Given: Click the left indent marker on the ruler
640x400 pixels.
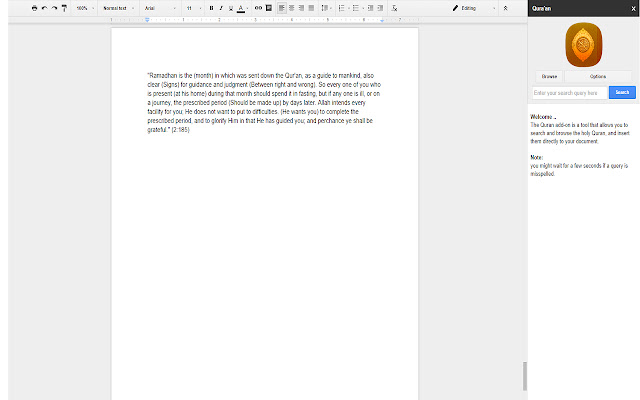Looking at the screenshot, I should point(147,20).
